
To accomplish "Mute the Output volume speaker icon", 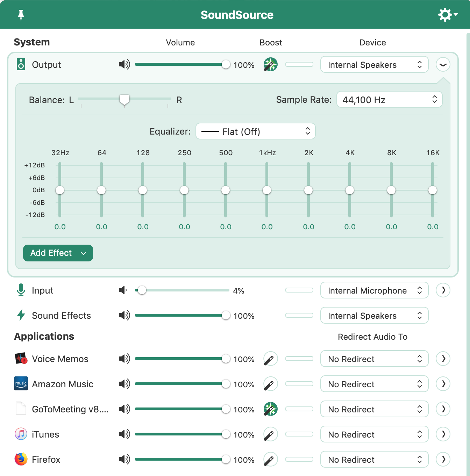I will (x=124, y=64).
